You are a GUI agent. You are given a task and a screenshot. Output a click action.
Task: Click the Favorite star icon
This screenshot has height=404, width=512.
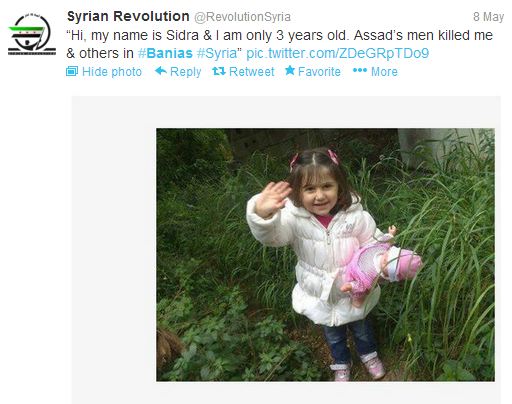[x=290, y=70]
